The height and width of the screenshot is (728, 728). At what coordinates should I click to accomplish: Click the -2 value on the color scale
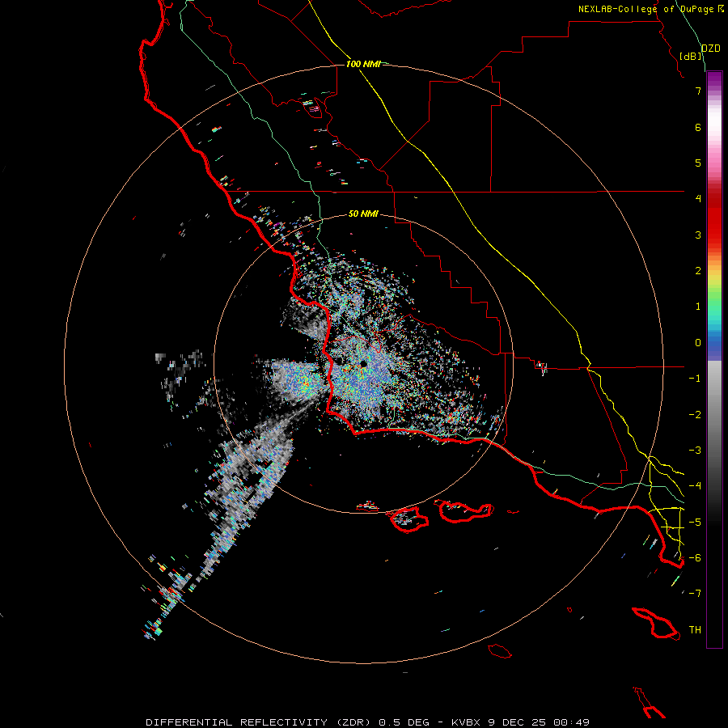click(x=695, y=415)
